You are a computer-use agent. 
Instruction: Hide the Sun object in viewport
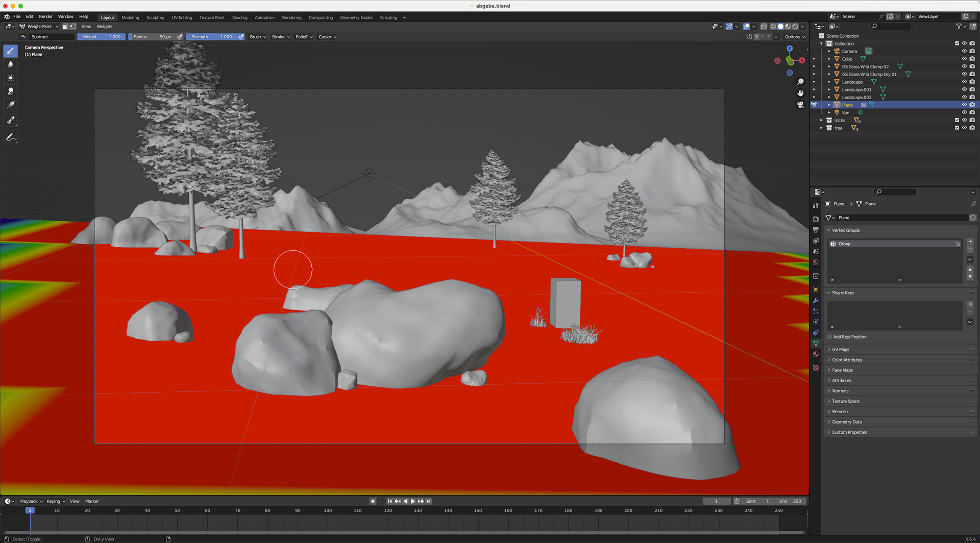[x=964, y=112]
